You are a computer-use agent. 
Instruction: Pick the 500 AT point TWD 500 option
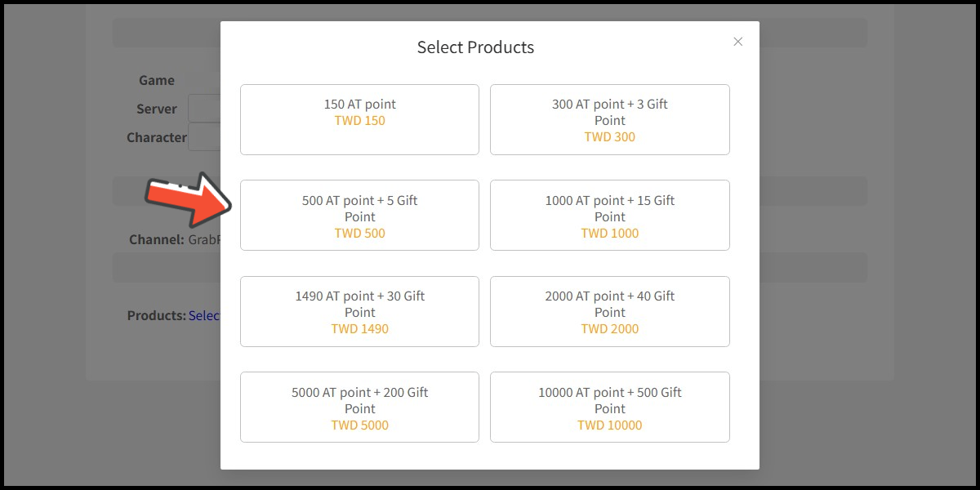pyautogui.click(x=359, y=216)
